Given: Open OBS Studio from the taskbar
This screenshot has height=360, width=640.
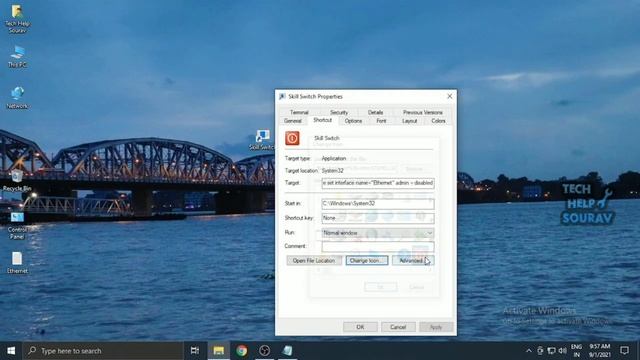Looking at the screenshot, I should (264, 351).
